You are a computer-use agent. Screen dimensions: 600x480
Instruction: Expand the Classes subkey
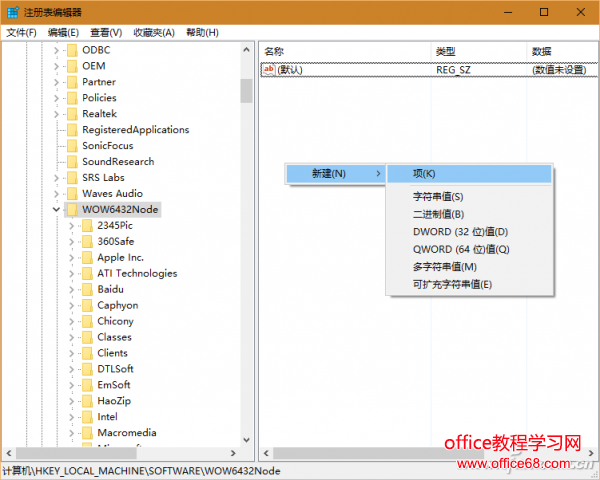click(72, 338)
